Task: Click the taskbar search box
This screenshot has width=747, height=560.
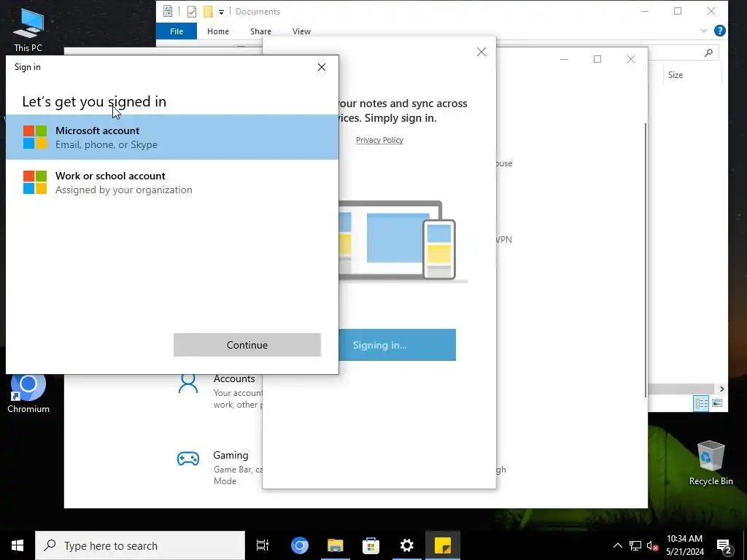Action: click(x=140, y=545)
